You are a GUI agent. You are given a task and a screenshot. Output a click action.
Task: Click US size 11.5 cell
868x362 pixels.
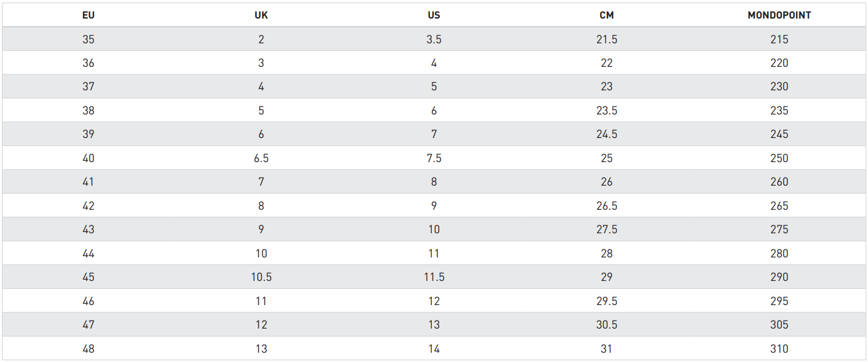click(x=434, y=277)
